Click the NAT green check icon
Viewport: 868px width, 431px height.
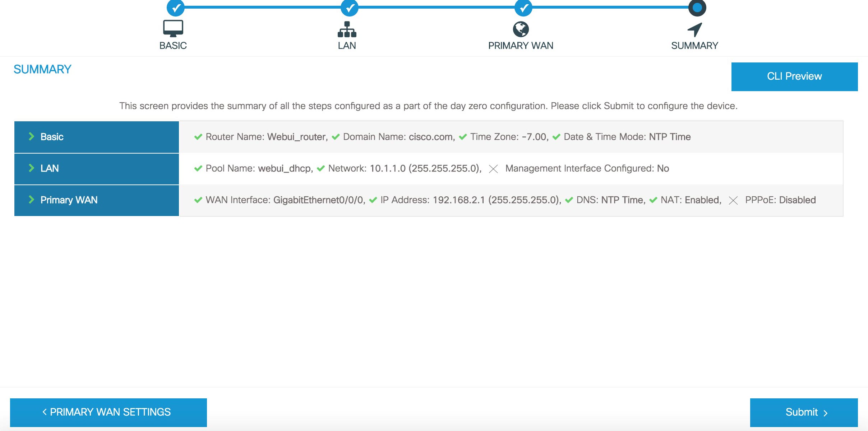pyautogui.click(x=653, y=200)
